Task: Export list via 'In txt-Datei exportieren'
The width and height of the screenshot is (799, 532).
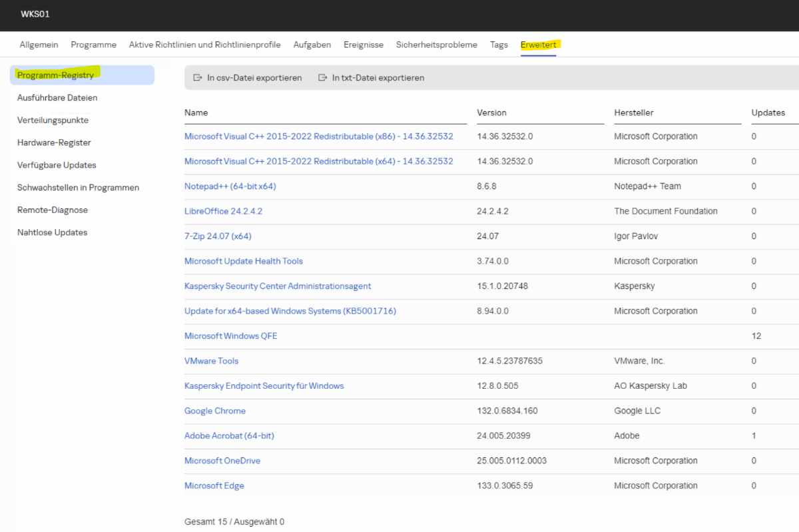Action: (x=378, y=78)
